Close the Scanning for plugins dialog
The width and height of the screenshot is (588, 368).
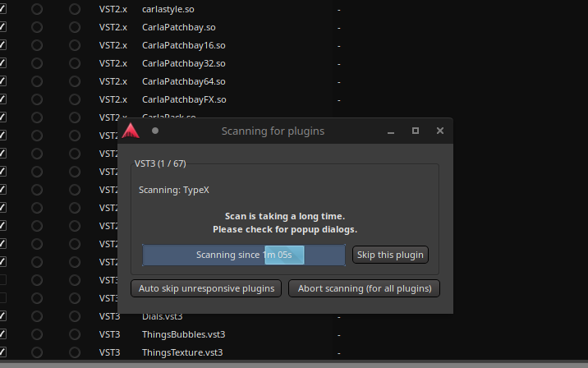440,131
